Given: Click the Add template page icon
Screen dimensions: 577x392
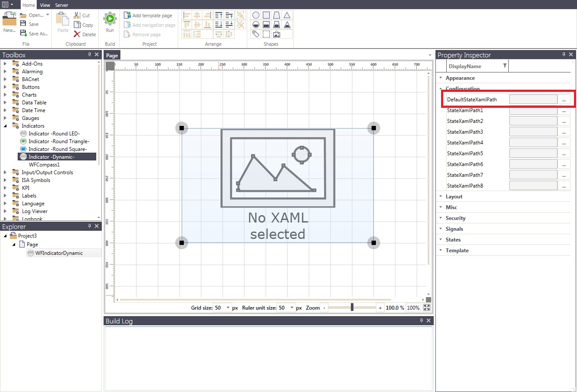Looking at the screenshot, I should [127, 15].
